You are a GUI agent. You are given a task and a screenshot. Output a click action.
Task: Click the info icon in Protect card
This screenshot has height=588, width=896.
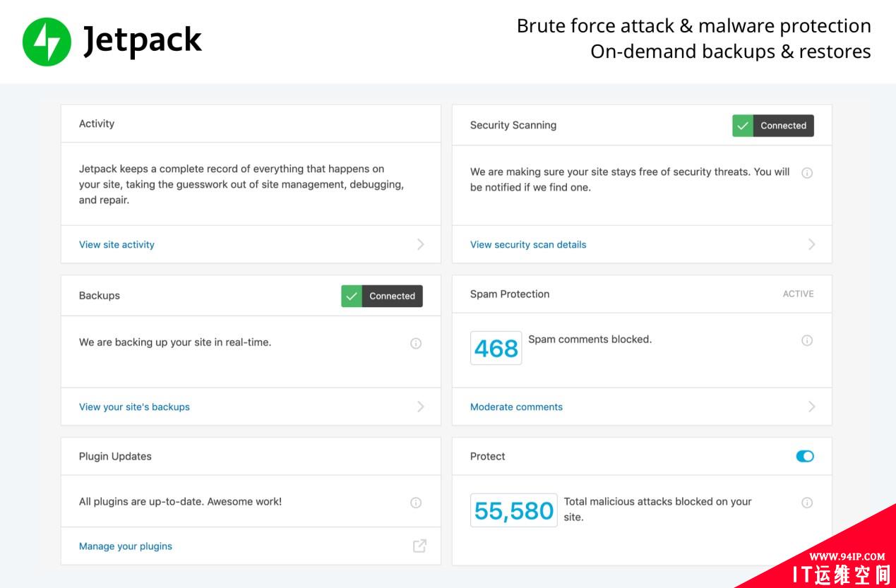(807, 503)
